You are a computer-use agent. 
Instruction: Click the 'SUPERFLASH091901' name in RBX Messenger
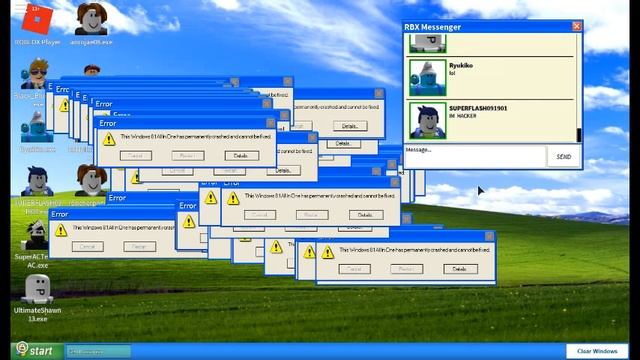click(478, 109)
